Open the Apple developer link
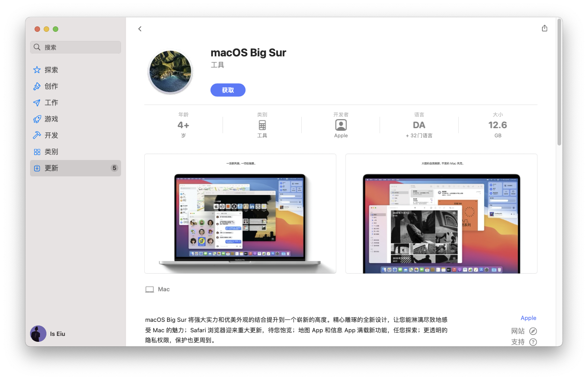This screenshot has height=380, width=588. click(528, 318)
